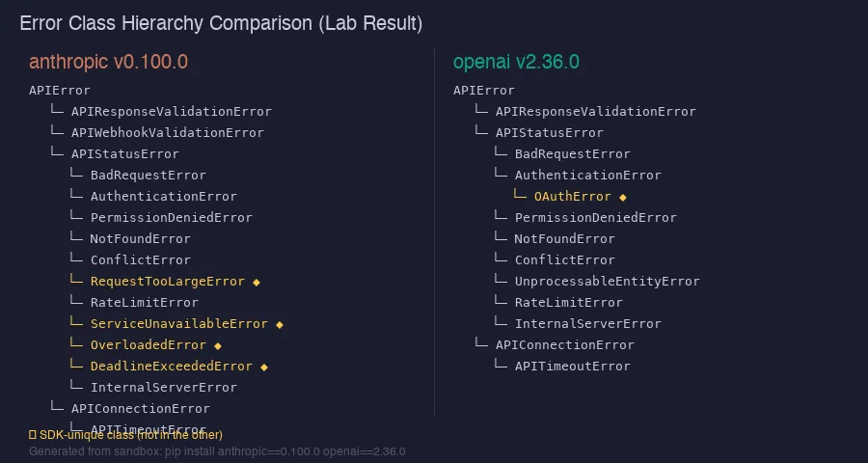Screen dimensions: 868x463
Task: Click APIError under the anthropic heading
Action: coord(60,91)
